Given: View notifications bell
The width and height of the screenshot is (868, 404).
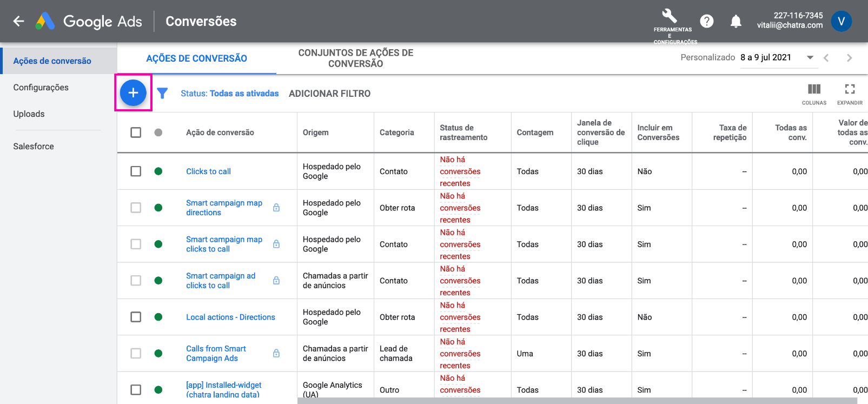Looking at the screenshot, I should coord(736,21).
